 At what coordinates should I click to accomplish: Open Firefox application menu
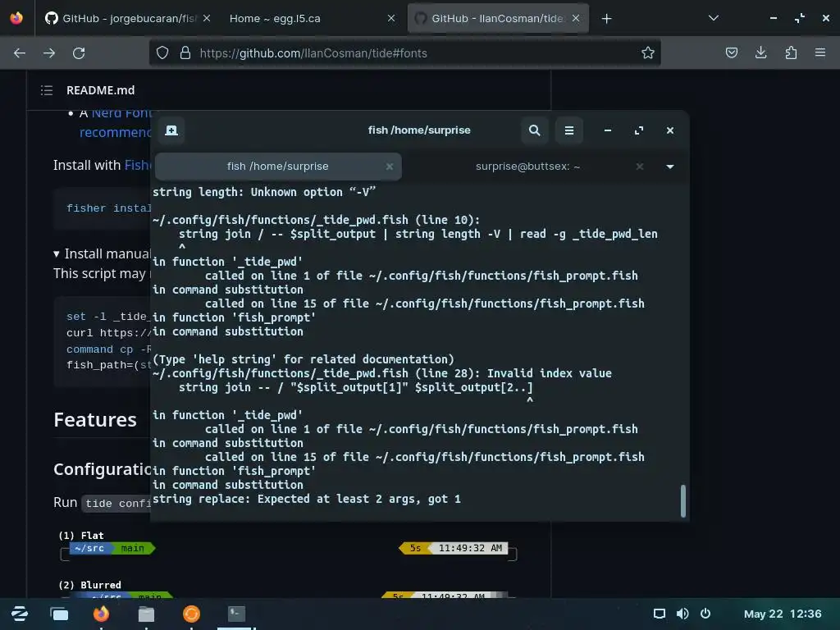tap(820, 53)
